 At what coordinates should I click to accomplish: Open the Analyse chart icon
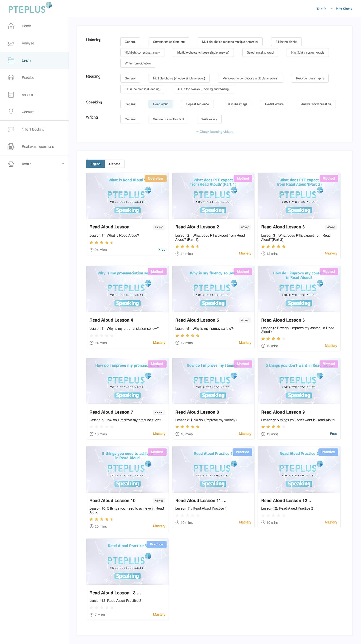(11, 43)
